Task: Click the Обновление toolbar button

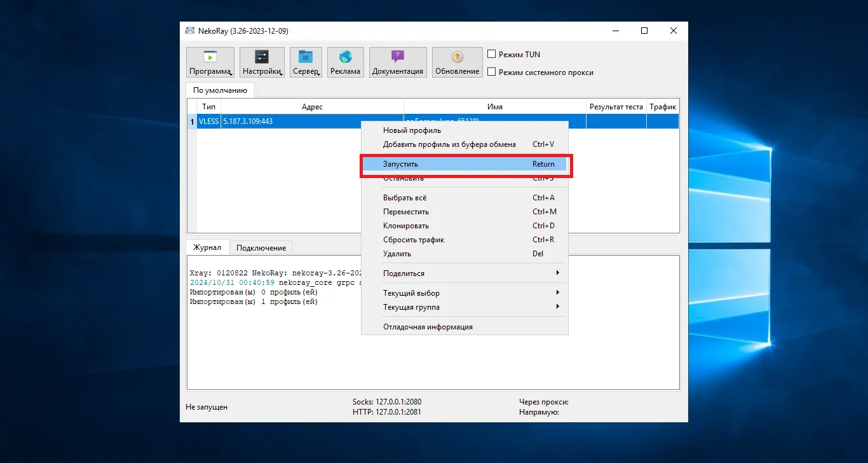Action: point(457,62)
